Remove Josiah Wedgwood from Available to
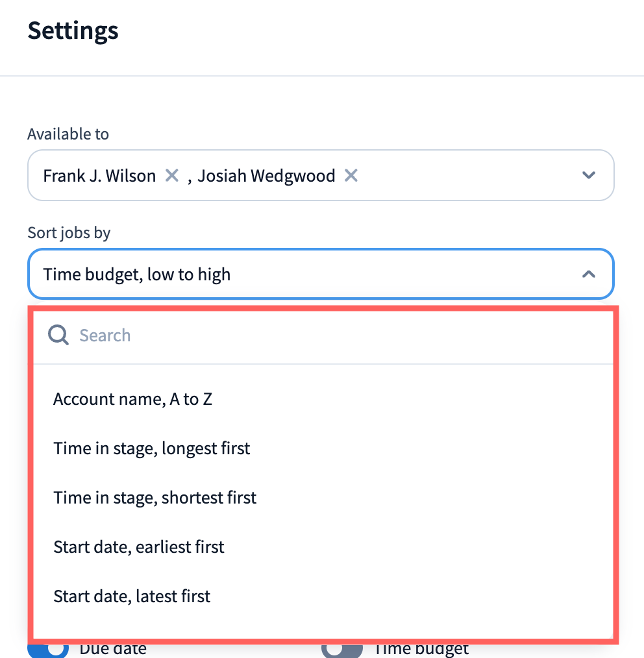644x658 pixels. (x=351, y=176)
